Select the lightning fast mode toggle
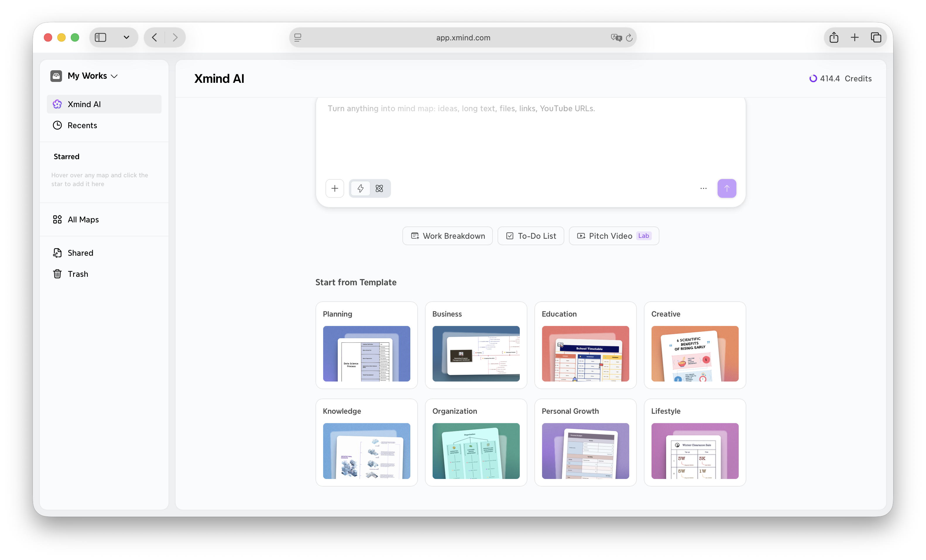926x560 pixels. 360,188
